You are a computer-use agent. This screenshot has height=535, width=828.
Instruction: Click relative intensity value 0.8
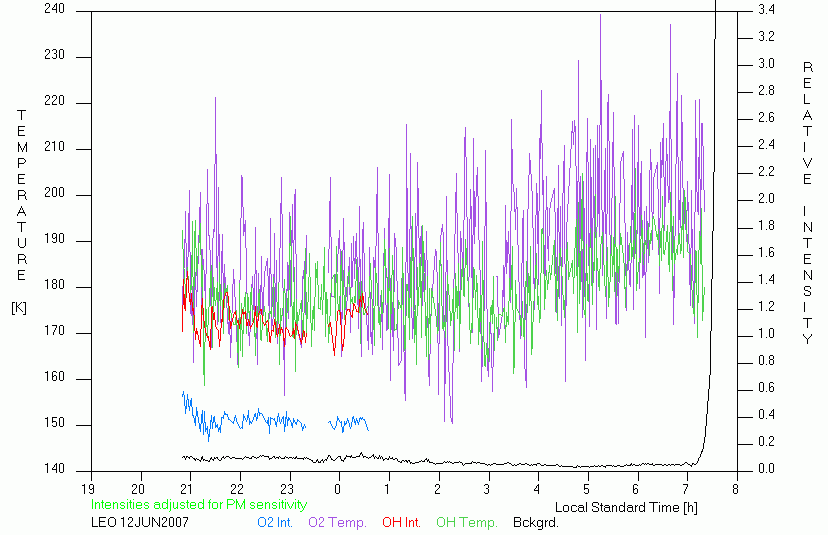click(766, 361)
